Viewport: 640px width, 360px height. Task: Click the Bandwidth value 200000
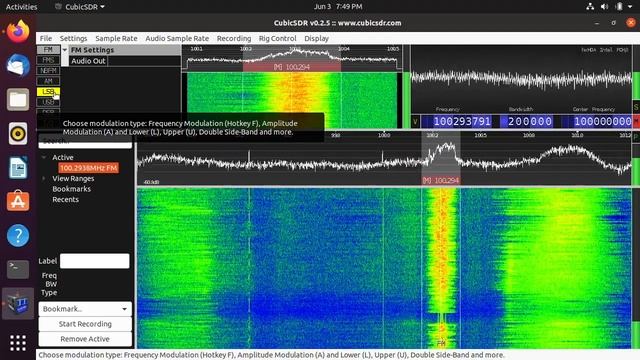click(x=530, y=121)
